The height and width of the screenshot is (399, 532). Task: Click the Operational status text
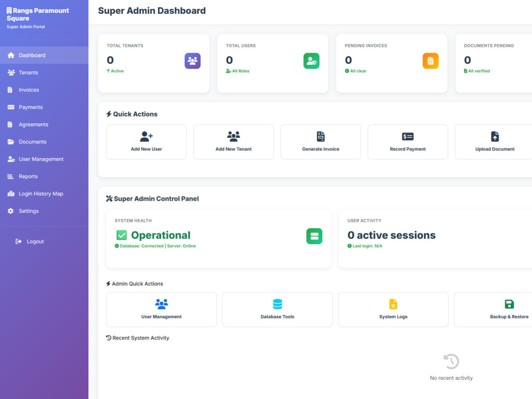[161, 235]
